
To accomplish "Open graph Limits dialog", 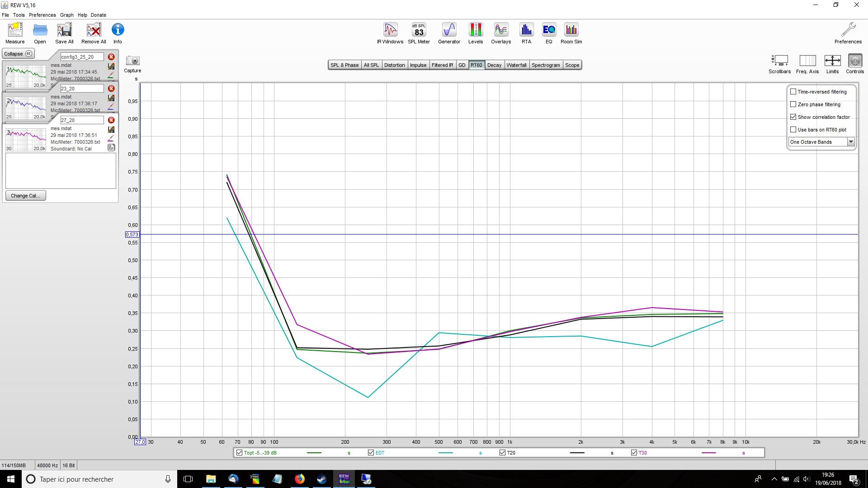I will pyautogui.click(x=832, y=64).
